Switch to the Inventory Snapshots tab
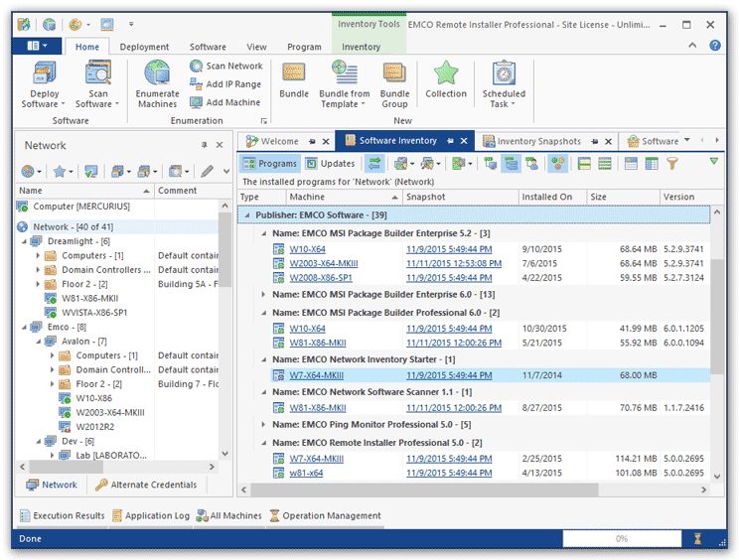739x560 pixels. click(537, 141)
